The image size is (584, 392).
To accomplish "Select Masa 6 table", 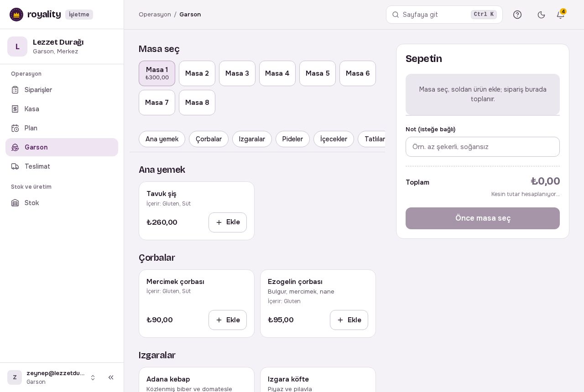I will click(358, 73).
